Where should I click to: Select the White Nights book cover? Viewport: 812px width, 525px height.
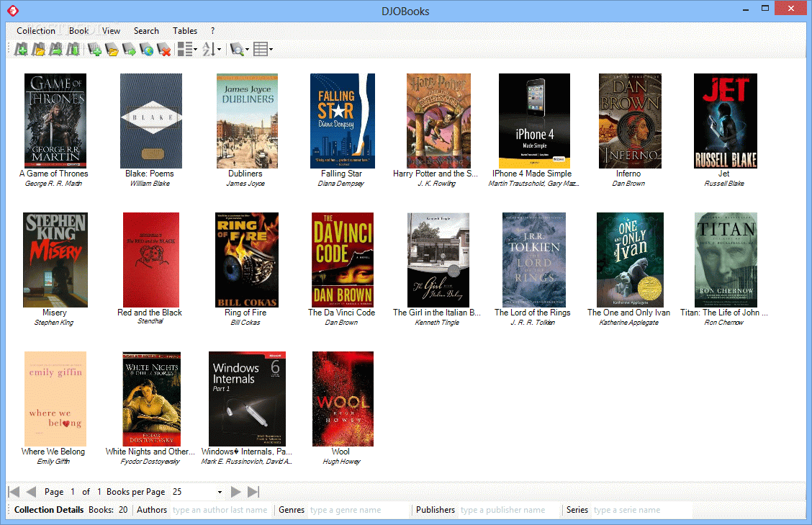coord(151,398)
